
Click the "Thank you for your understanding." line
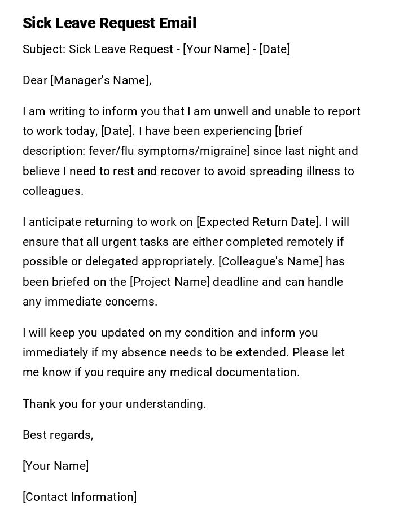point(114,404)
